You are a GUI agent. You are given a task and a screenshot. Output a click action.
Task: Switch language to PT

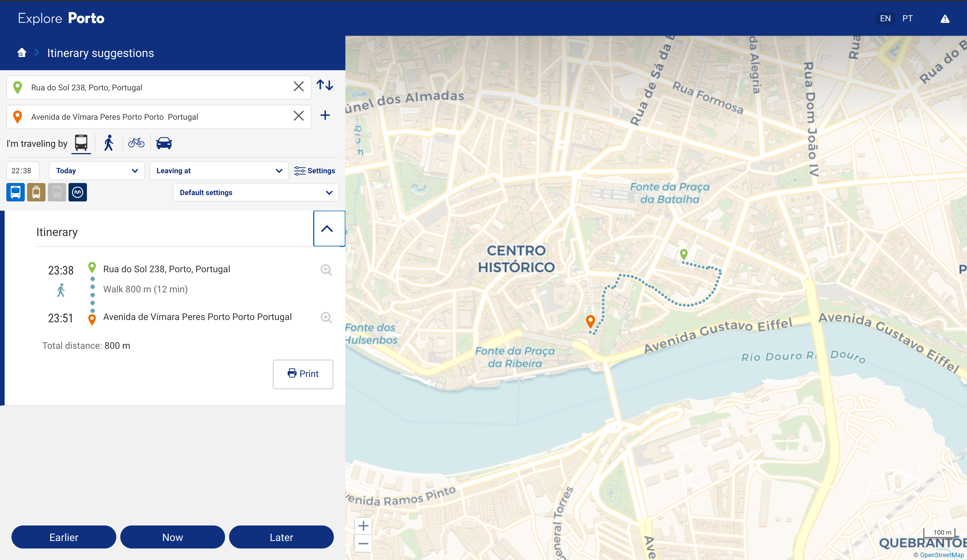point(907,18)
